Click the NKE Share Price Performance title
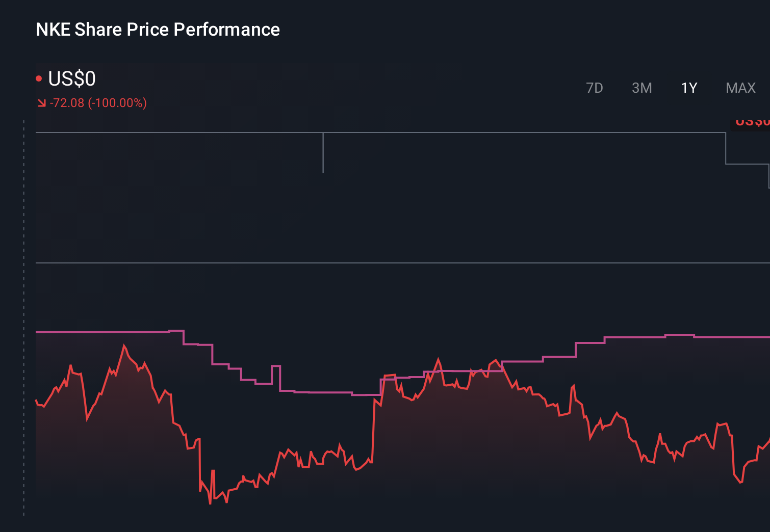This screenshot has height=532, width=770. coord(157,30)
